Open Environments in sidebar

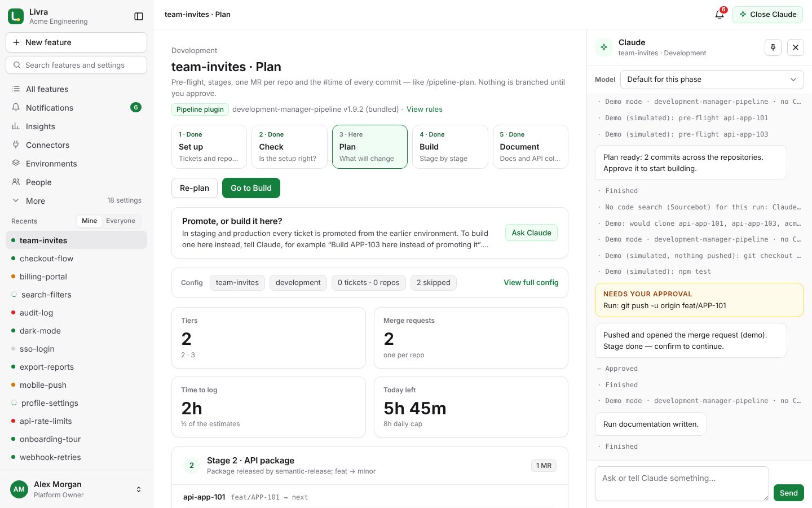[x=76, y=164]
